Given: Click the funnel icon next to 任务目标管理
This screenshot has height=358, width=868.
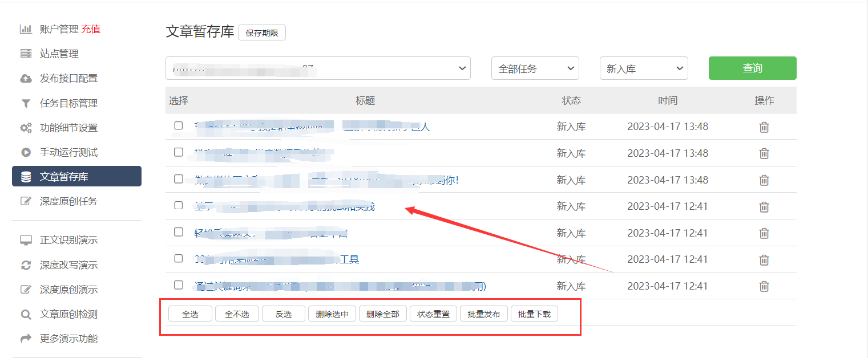Looking at the screenshot, I should pos(26,103).
